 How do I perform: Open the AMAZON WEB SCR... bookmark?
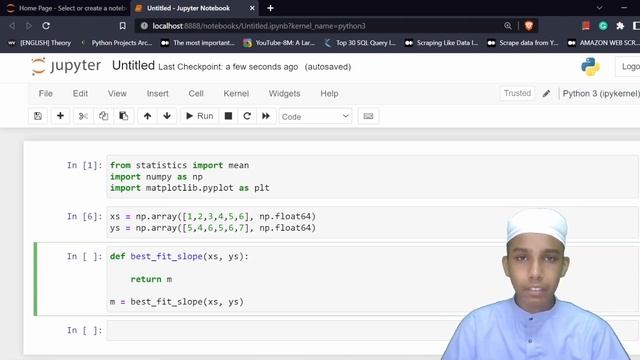(x=604, y=43)
